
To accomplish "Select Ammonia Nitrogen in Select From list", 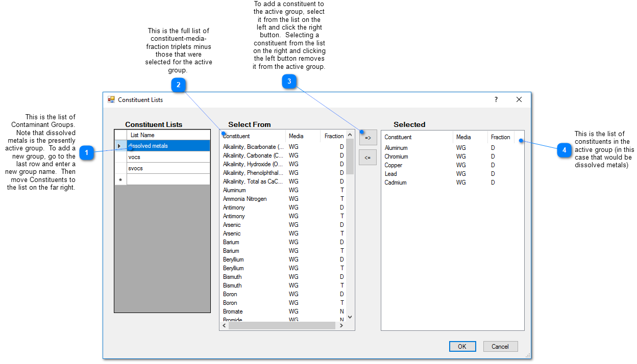I will pos(245,199).
